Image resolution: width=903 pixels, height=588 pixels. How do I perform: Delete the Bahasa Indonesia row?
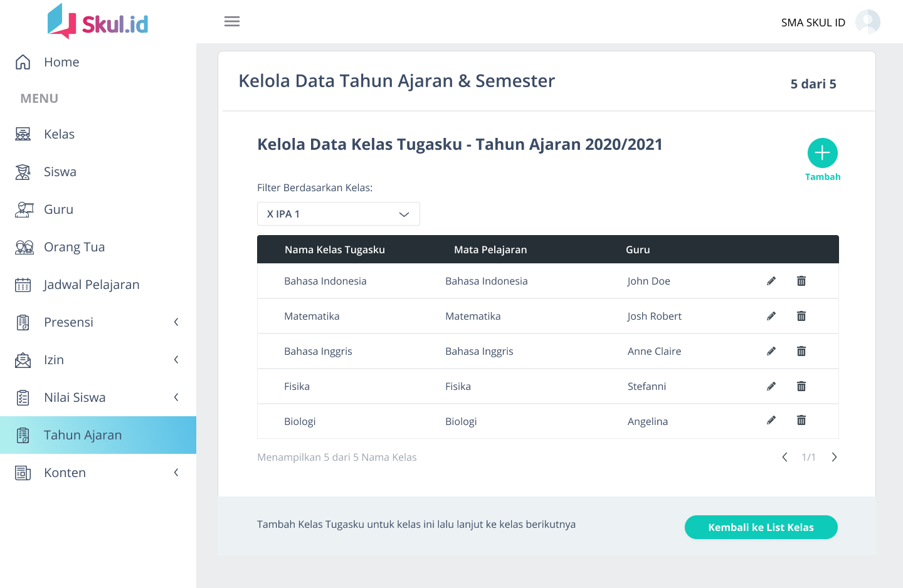point(801,281)
